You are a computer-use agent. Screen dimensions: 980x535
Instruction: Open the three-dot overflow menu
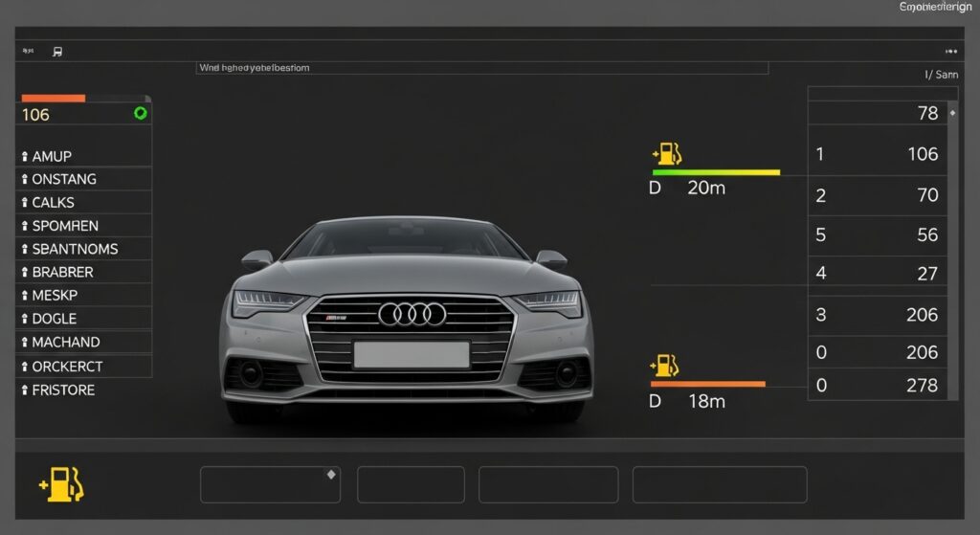[950, 53]
